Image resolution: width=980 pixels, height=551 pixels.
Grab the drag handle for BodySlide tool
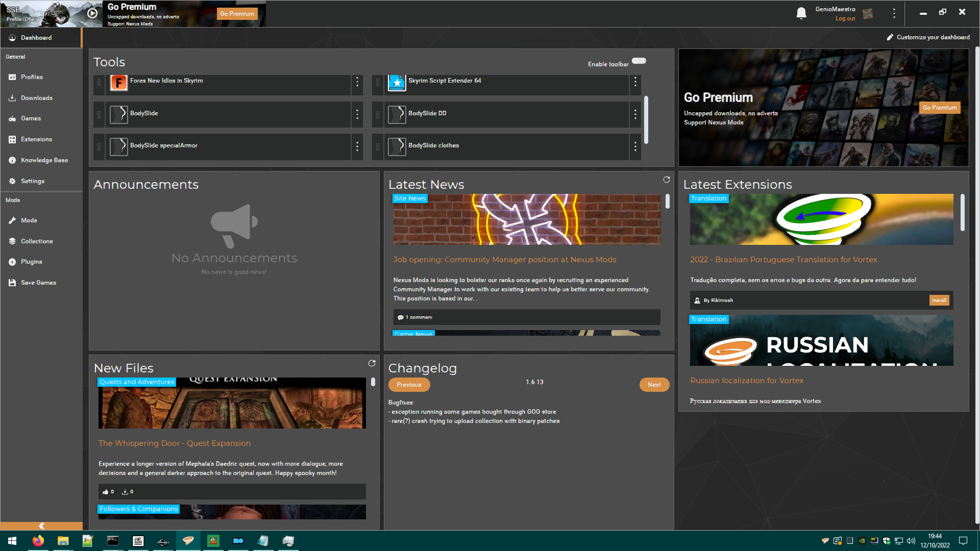click(x=99, y=114)
